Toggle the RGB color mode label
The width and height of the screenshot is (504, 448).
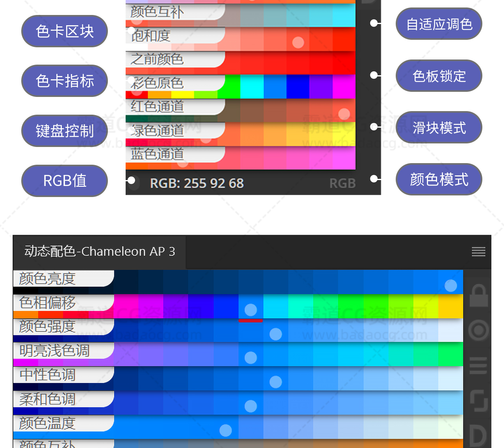point(342,183)
